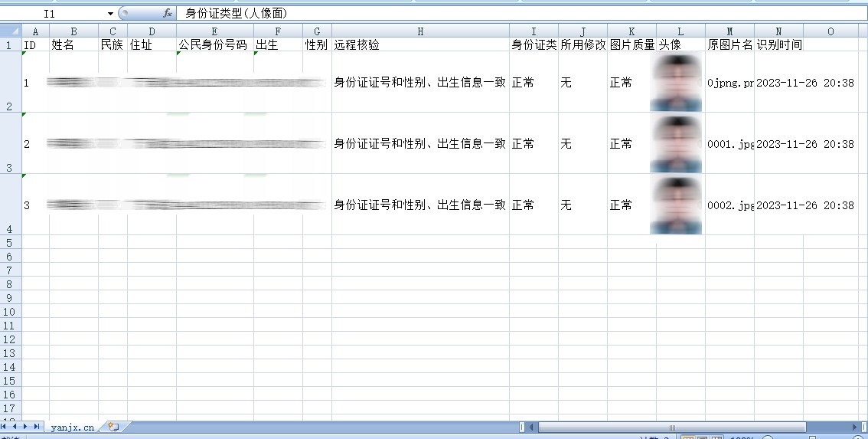Viewport: 868px width, 439px height.
Task: Select cell containing 0001.jpg filename
Action: [729, 144]
